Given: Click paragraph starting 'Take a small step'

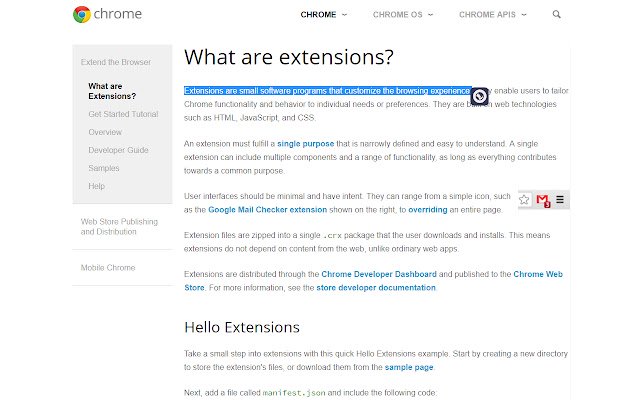Looking at the screenshot, I should coord(376,360).
